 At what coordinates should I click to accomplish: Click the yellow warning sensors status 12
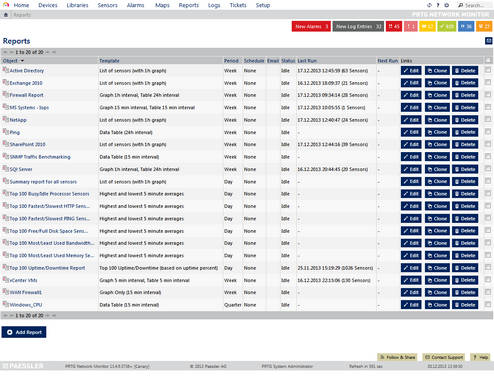(x=427, y=26)
